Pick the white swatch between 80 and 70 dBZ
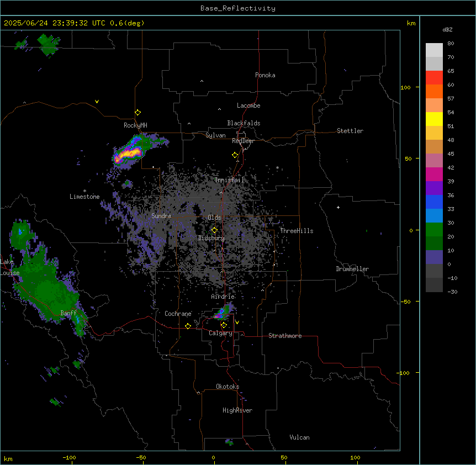Screen dimensions: 476x465 tap(434, 50)
